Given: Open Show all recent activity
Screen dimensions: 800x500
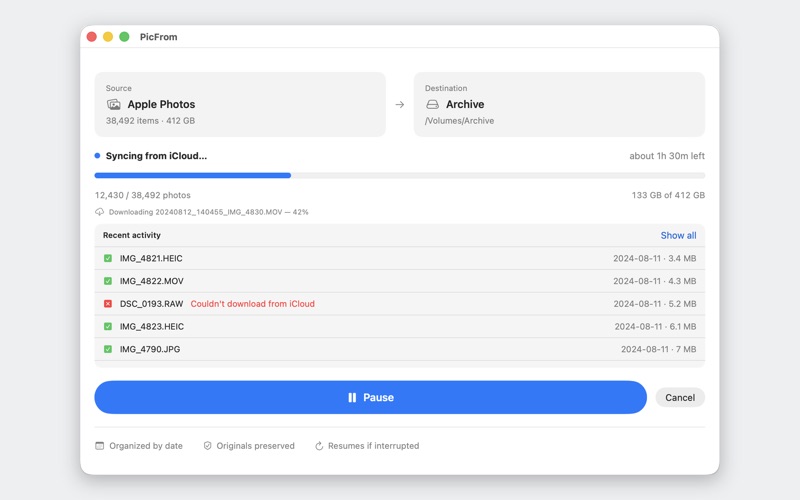Looking at the screenshot, I should (x=678, y=235).
